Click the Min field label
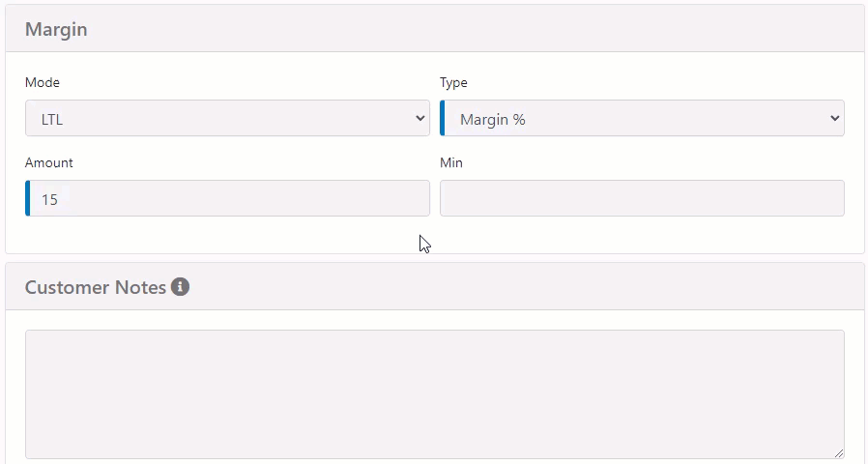The width and height of the screenshot is (868, 464). tap(451, 162)
